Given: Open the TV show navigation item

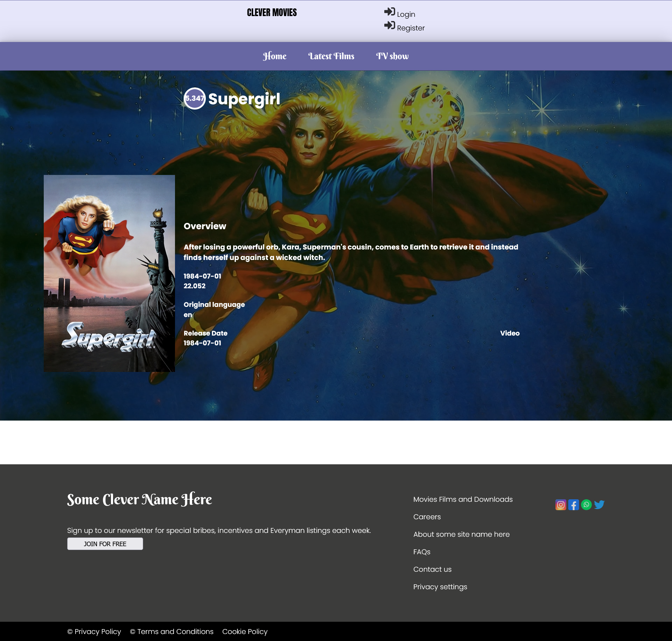Looking at the screenshot, I should click(392, 56).
